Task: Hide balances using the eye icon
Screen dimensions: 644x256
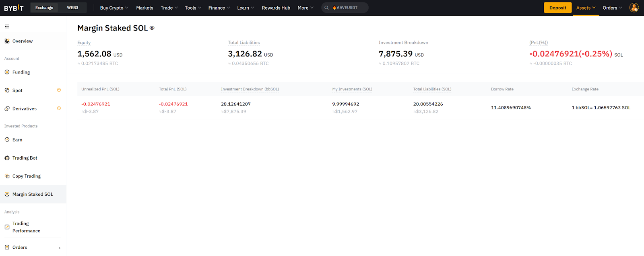Action: 152,28
